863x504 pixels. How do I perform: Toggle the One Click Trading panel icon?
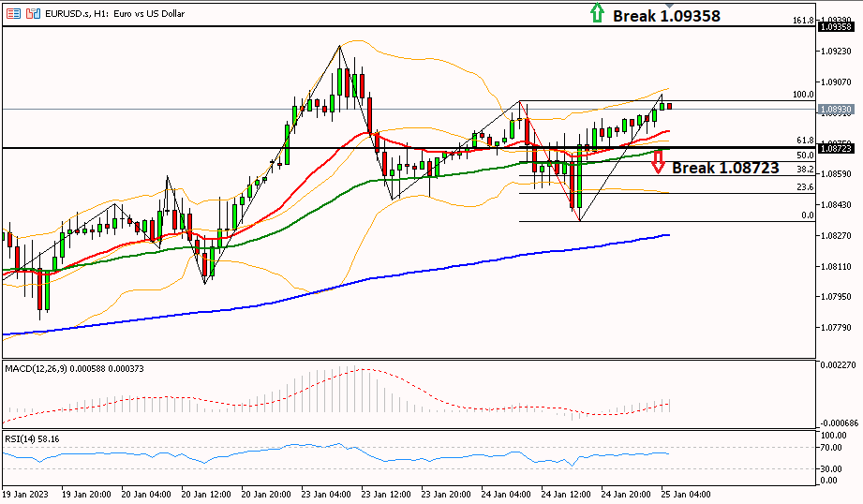(33, 13)
